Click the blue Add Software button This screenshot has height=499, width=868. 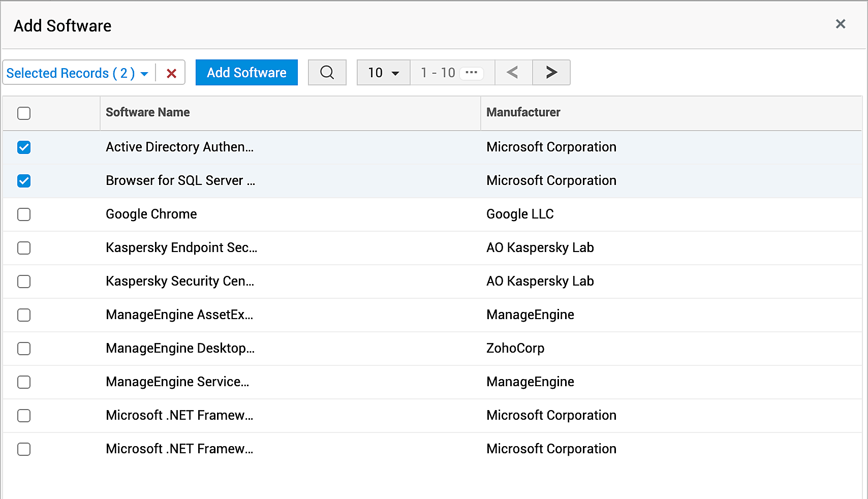point(246,73)
